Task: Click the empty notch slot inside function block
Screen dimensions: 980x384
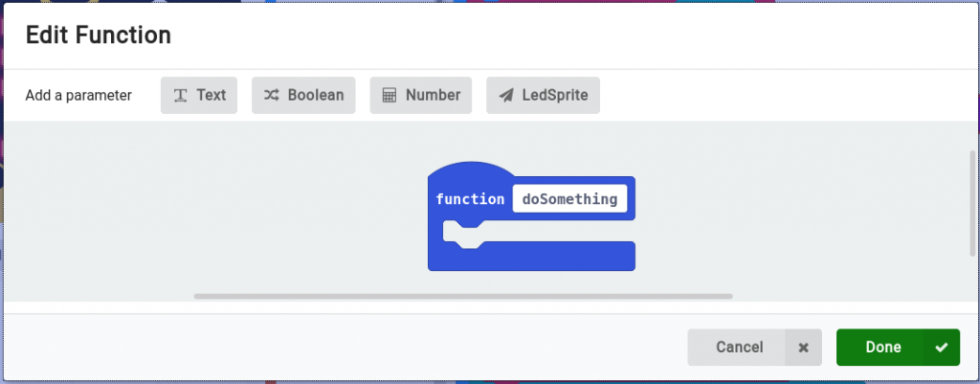Action: tap(465, 233)
